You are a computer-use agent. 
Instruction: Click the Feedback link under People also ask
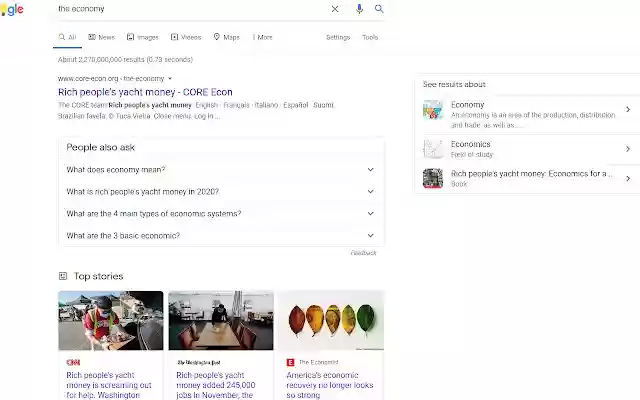point(363,253)
